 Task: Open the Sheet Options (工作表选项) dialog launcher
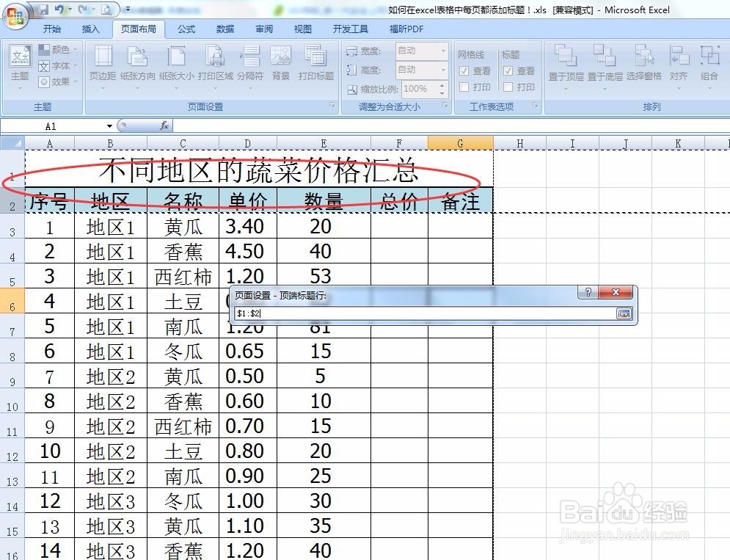click(536, 105)
